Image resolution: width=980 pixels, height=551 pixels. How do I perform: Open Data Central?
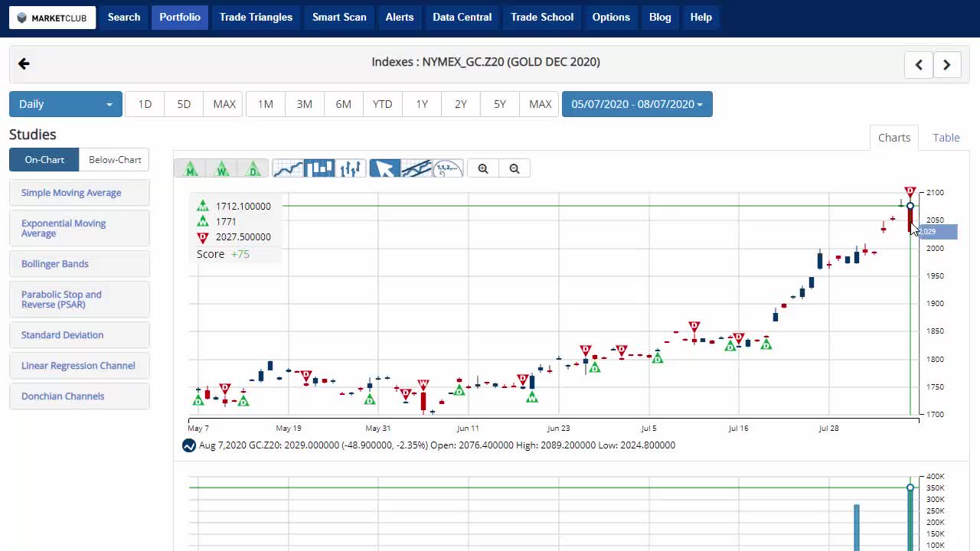462,17
